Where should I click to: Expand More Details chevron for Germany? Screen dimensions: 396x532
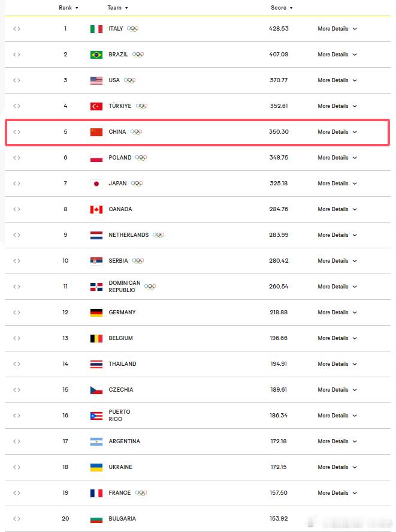(x=355, y=312)
